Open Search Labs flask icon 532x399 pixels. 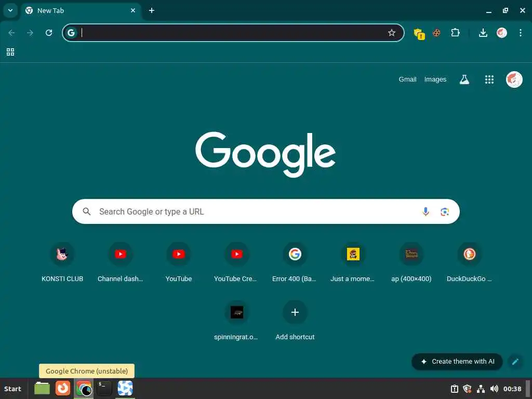[464, 79]
